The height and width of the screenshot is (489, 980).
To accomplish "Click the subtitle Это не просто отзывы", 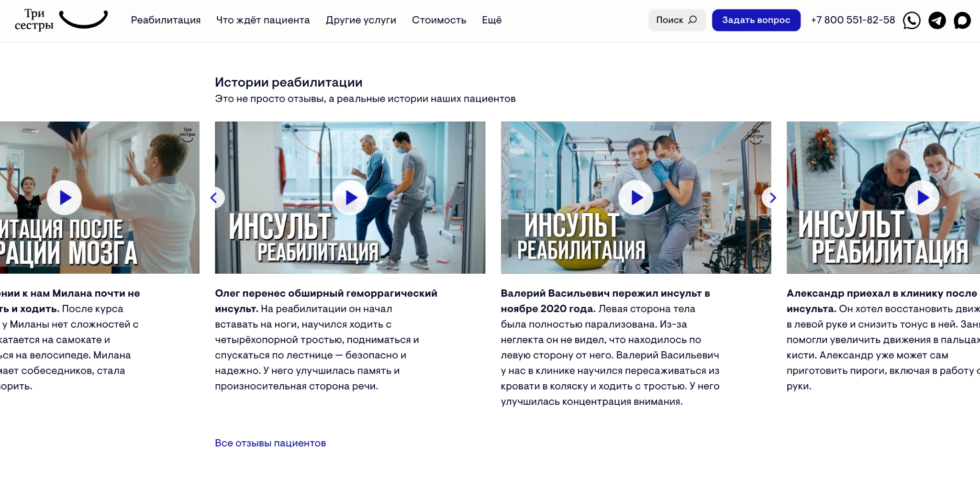I will coord(365,99).
